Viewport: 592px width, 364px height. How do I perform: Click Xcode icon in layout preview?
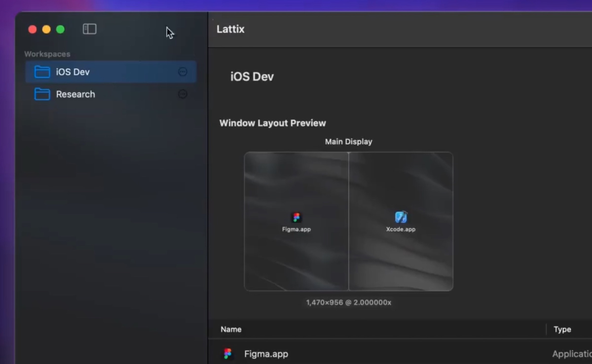point(401,217)
